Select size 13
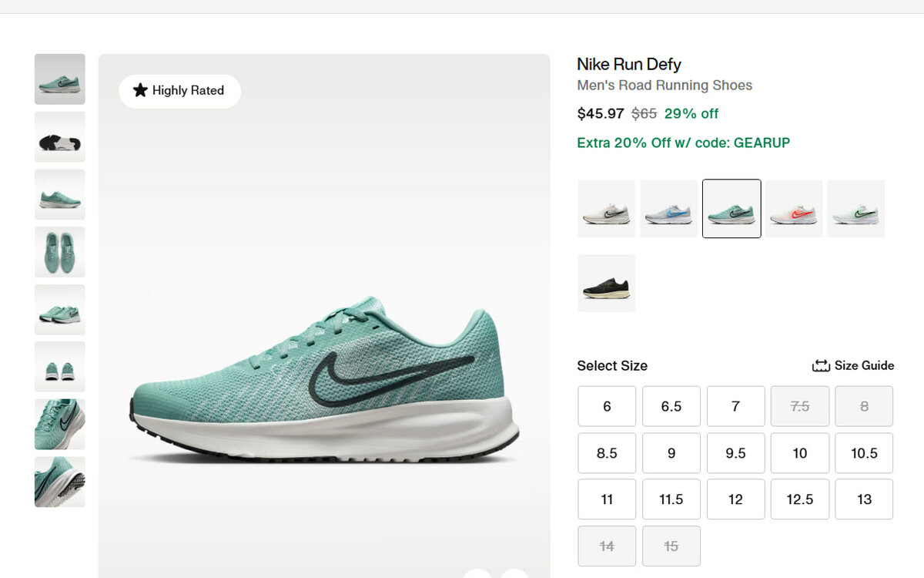924x578 pixels. point(864,499)
